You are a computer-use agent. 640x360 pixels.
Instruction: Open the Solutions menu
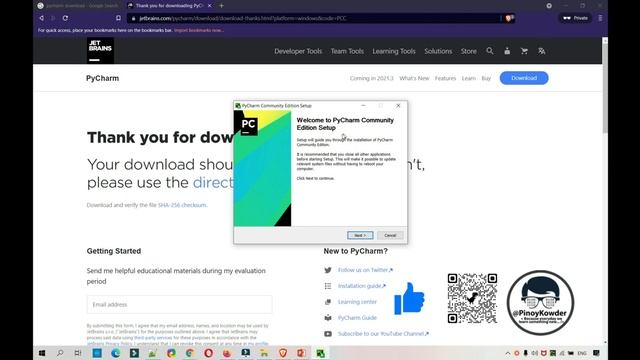pos(438,51)
